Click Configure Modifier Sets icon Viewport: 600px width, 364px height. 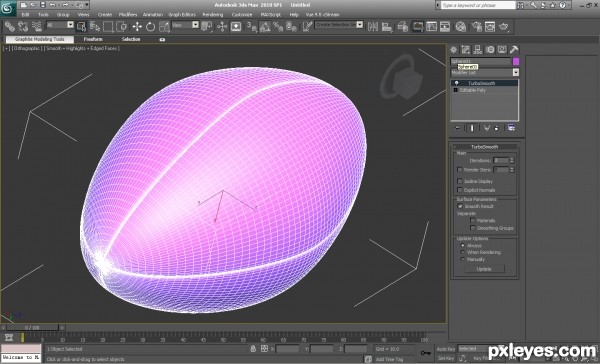click(x=511, y=128)
